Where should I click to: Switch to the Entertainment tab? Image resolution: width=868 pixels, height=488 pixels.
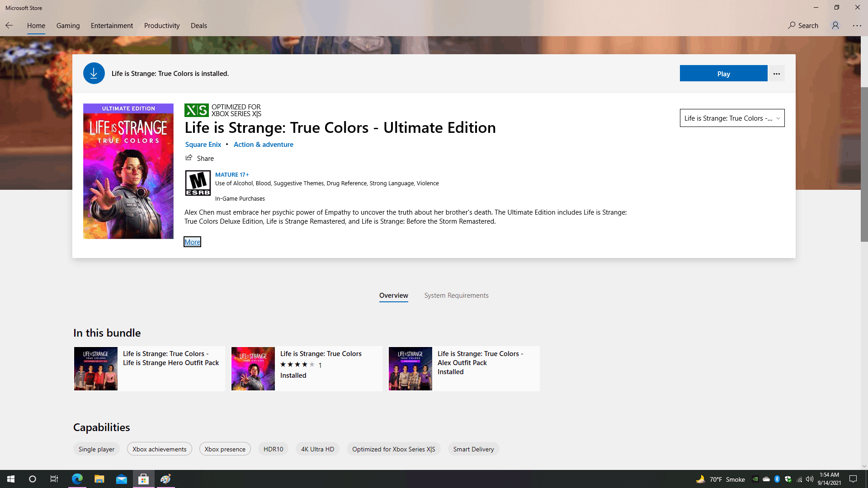112,25
